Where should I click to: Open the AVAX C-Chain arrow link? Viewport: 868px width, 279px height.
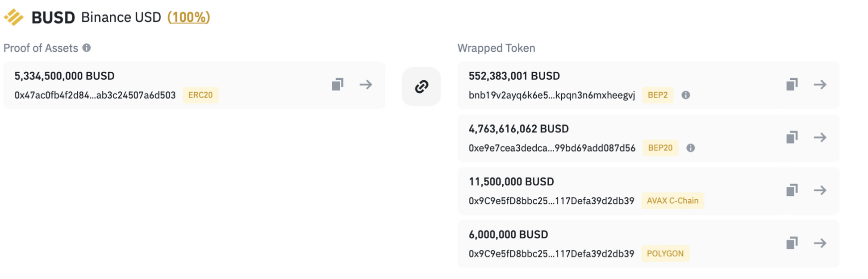820,190
